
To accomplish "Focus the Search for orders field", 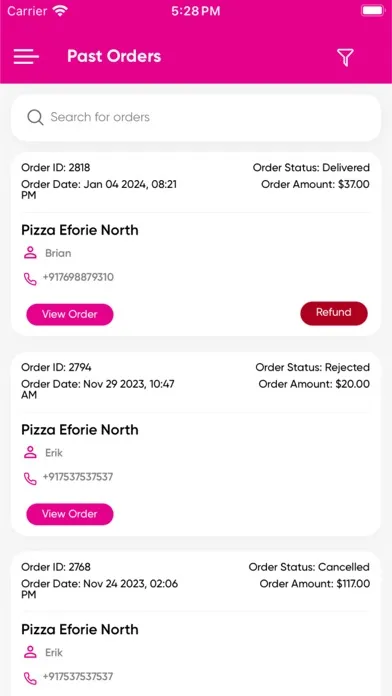I will pos(196,118).
